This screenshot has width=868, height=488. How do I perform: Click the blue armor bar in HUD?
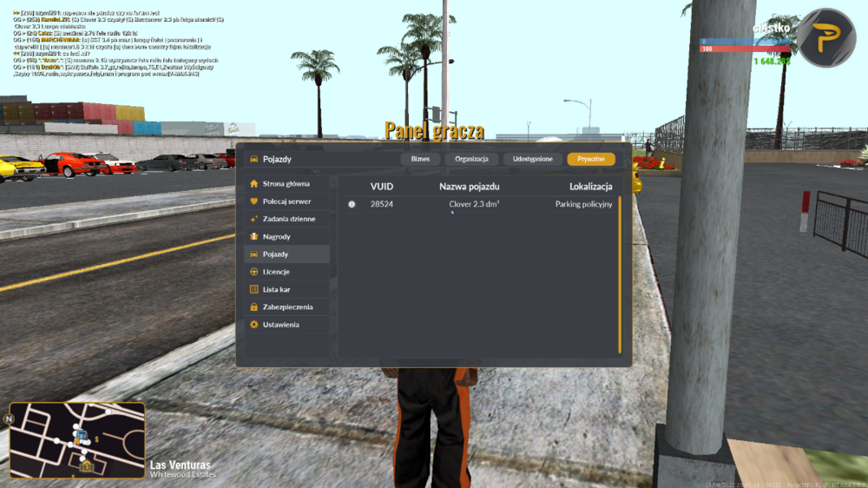[x=745, y=42]
